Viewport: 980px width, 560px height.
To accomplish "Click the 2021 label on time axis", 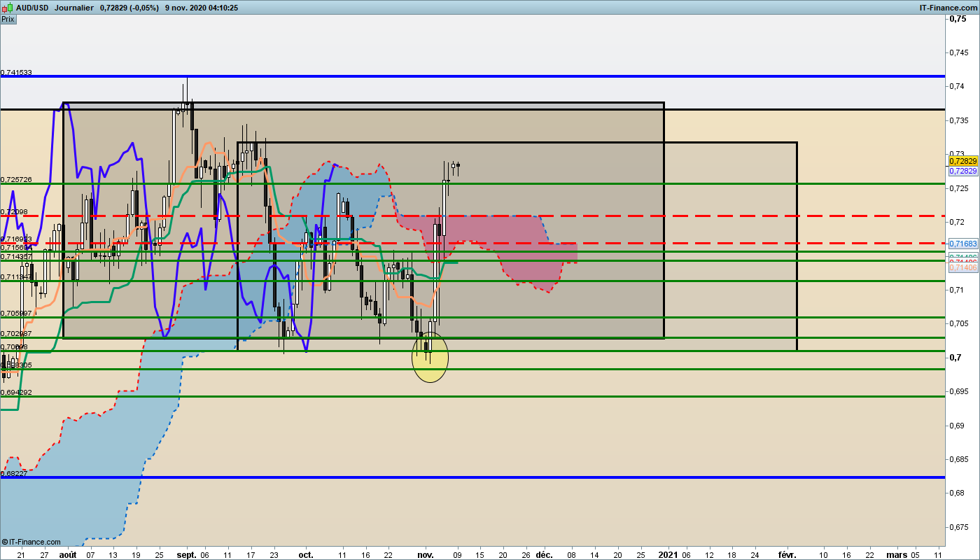I will click(x=669, y=554).
